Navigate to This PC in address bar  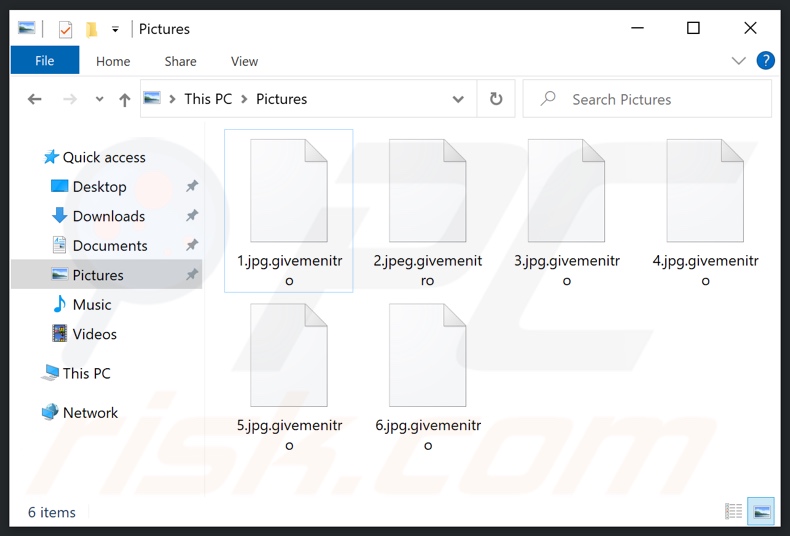coord(208,99)
